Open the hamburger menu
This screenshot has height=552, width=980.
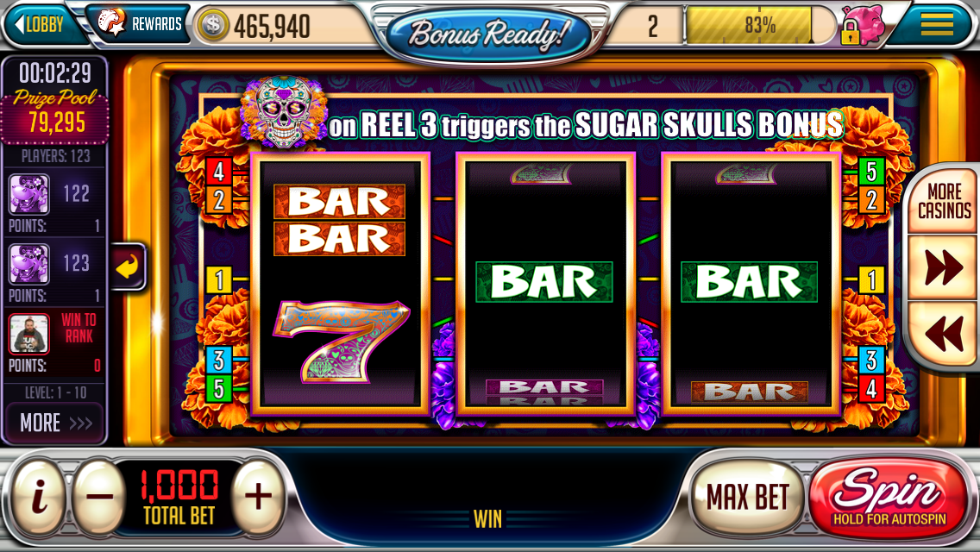point(936,24)
